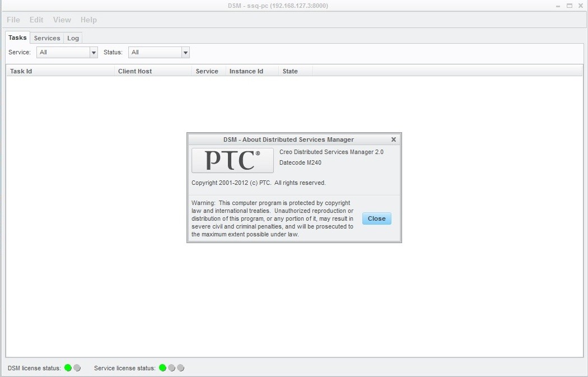Switch to the Services tab
This screenshot has width=588, height=377.
coord(47,38)
